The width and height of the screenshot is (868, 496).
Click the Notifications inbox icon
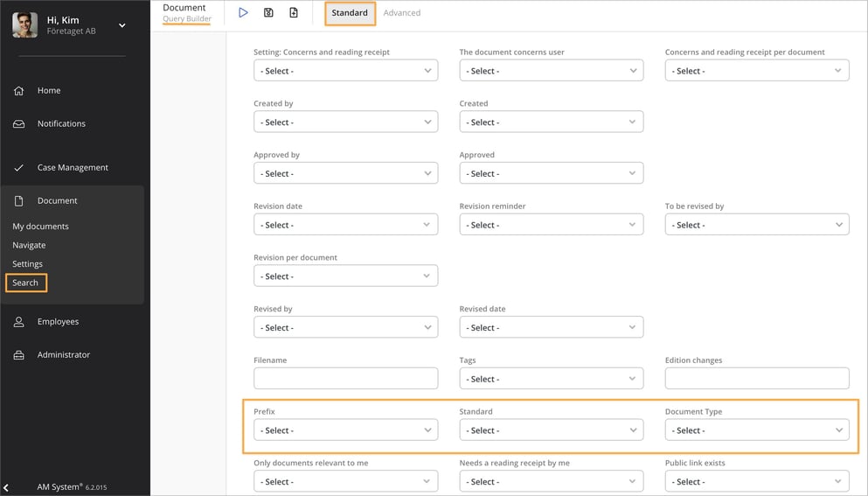point(19,123)
